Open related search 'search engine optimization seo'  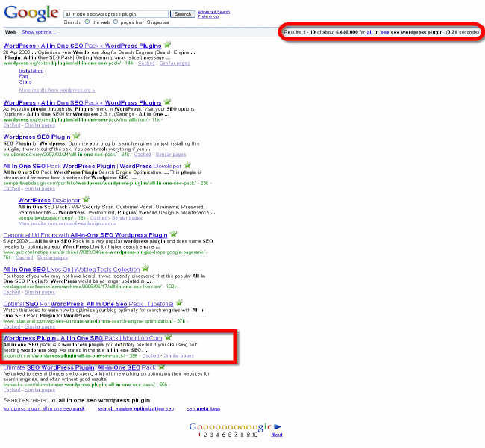coord(136,408)
